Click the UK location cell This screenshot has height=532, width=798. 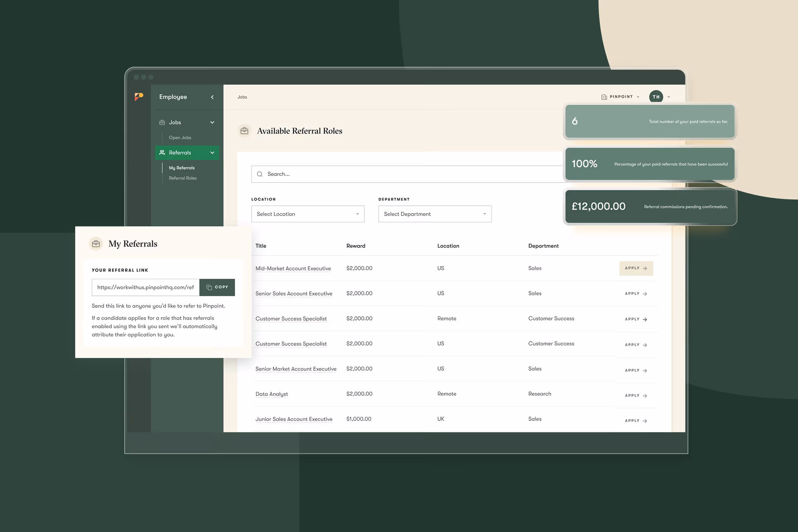(x=441, y=419)
